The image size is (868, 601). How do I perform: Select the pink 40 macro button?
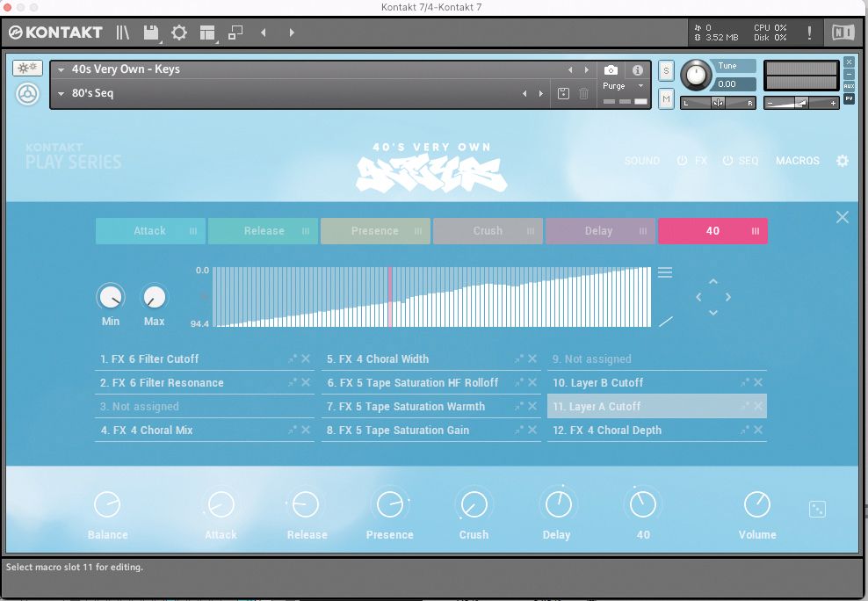pos(712,231)
